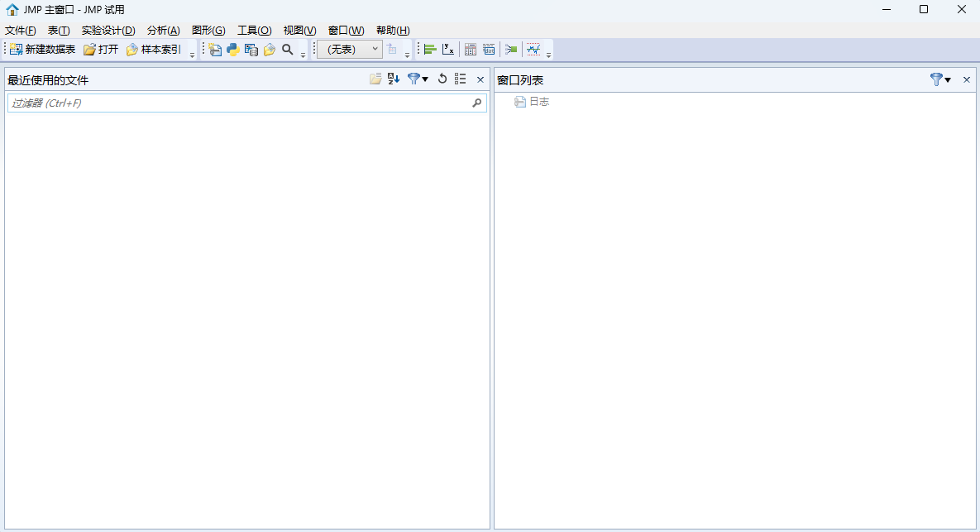
Task: Click the 过滤器 search input field
Action: pyautogui.click(x=238, y=103)
